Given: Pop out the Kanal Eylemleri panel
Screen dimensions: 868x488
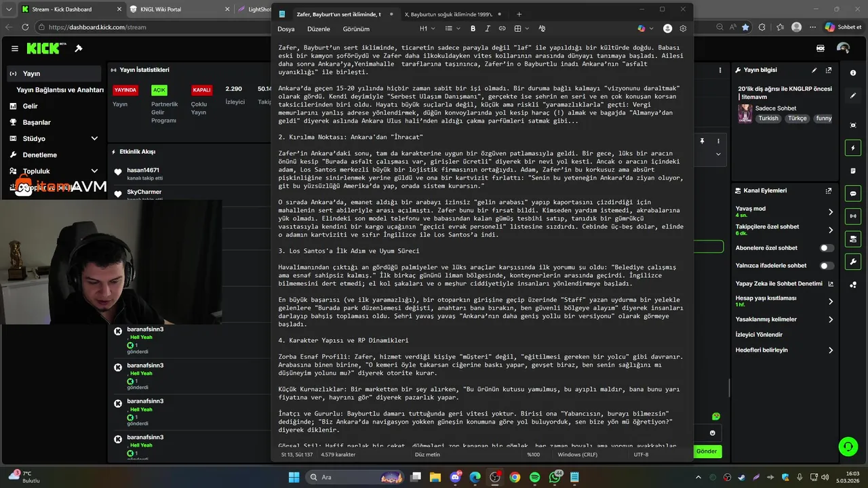Looking at the screenshot, I should pos(829,190).
